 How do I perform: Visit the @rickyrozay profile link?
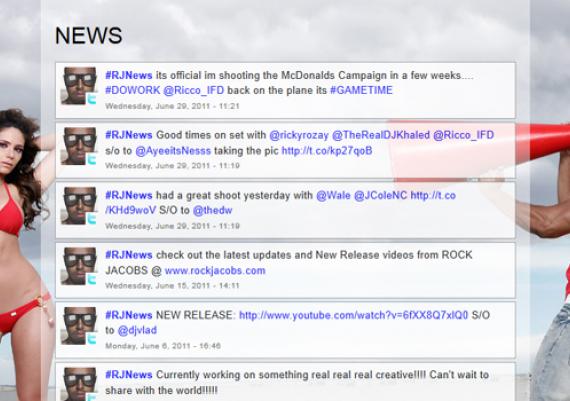[x=299, y=135]
